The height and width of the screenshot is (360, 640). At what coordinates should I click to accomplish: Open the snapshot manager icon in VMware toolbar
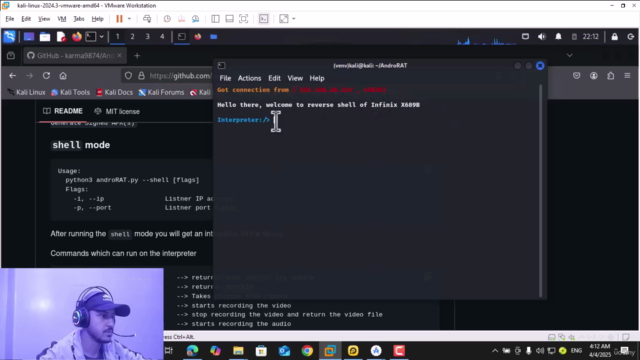pyautogui.click(x=196, y=19)
